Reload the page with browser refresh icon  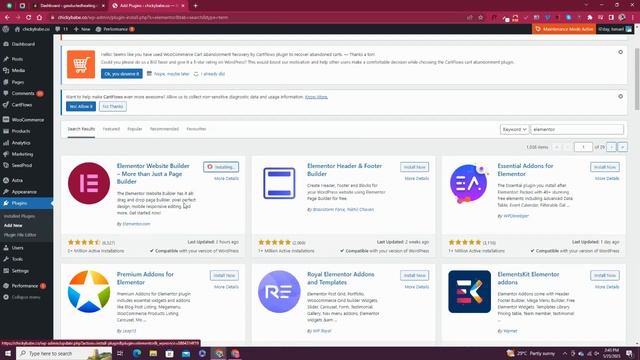pos(28,18)
